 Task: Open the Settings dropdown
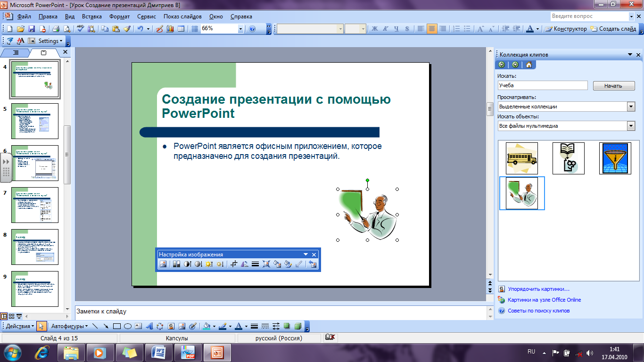click(50, 41)
